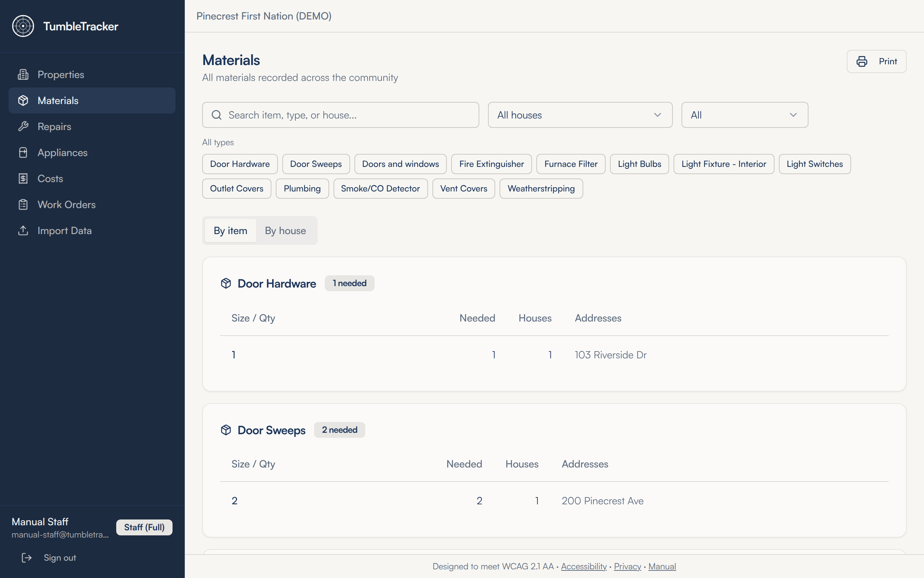Expand the All status dropdown
924x578 pixels.
click(745, 115)
